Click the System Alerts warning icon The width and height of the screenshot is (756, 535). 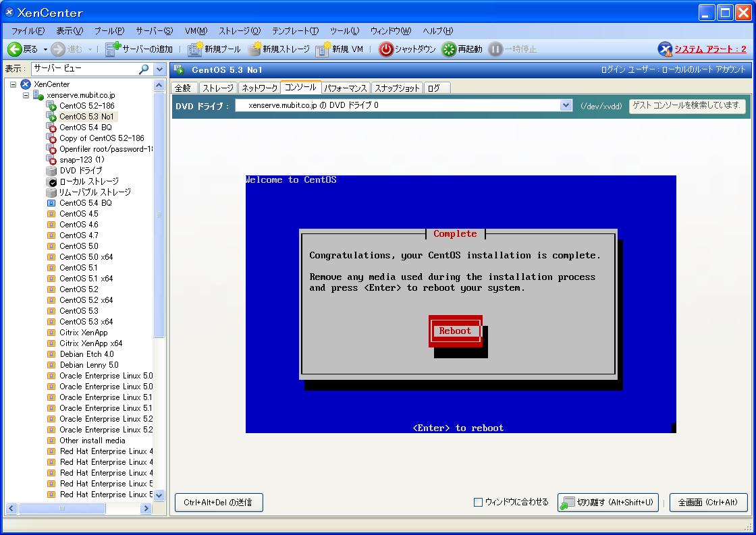point(665,49)
